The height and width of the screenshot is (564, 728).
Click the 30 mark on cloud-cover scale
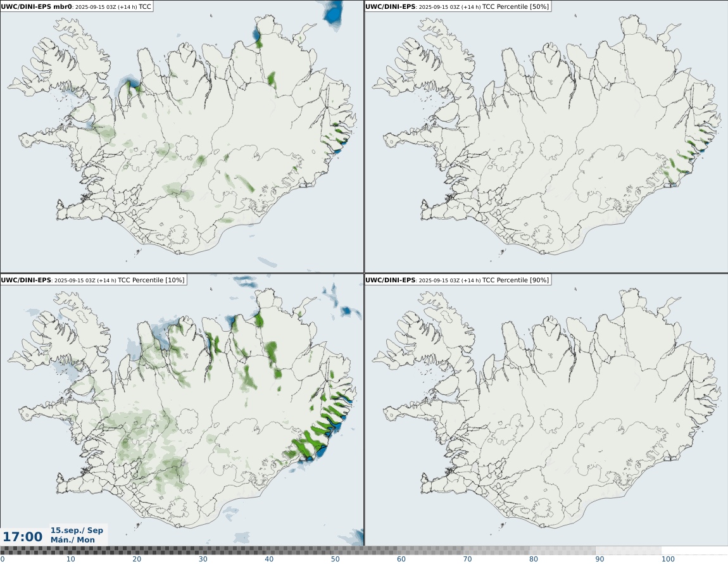[x=203, y=559]
